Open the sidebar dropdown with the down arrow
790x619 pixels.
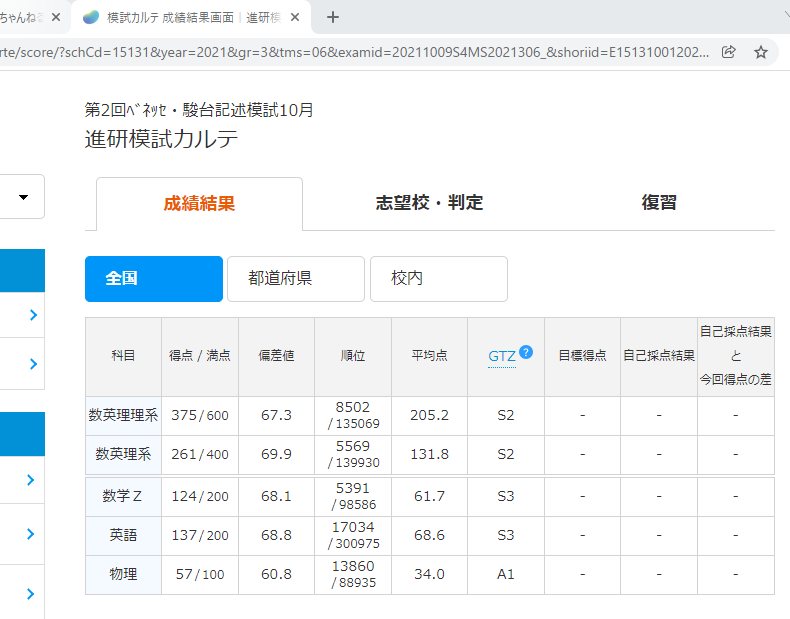23,197
